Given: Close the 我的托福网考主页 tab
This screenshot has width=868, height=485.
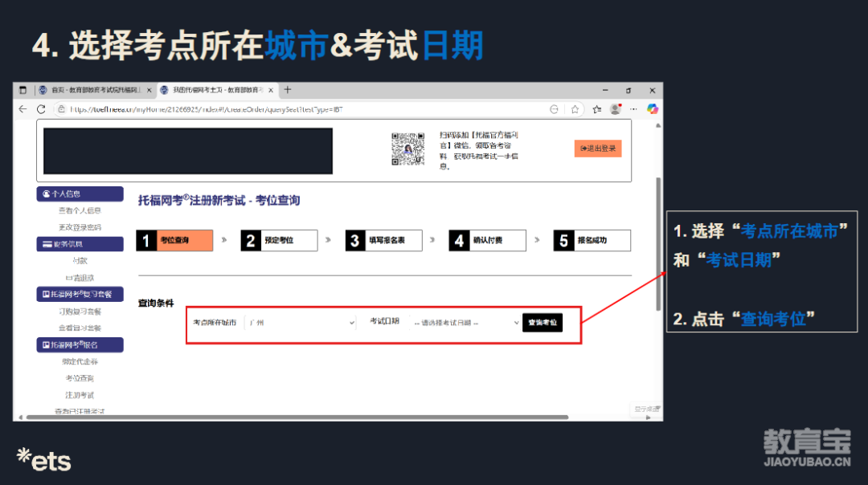Looking at the screenshot, I should pyautogui.click(x=271, y=90).
